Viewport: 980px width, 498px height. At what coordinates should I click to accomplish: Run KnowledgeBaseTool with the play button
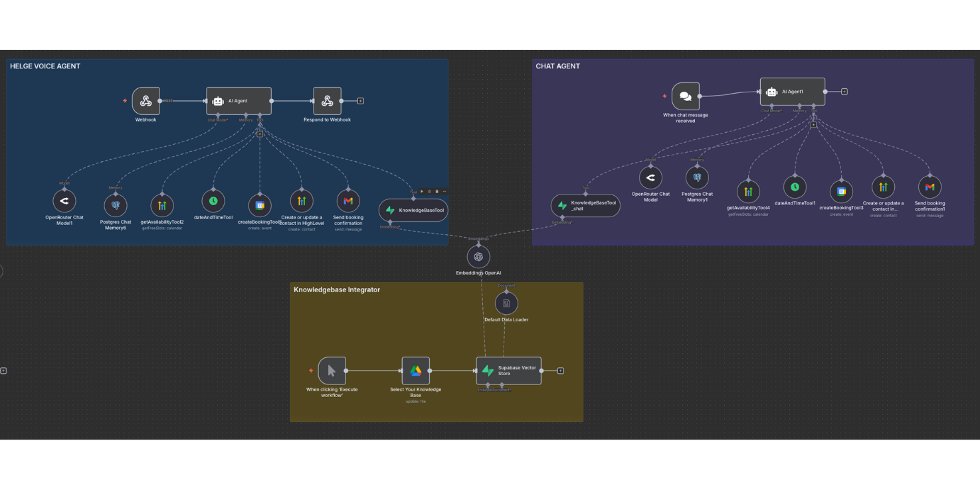pos(422,191)
